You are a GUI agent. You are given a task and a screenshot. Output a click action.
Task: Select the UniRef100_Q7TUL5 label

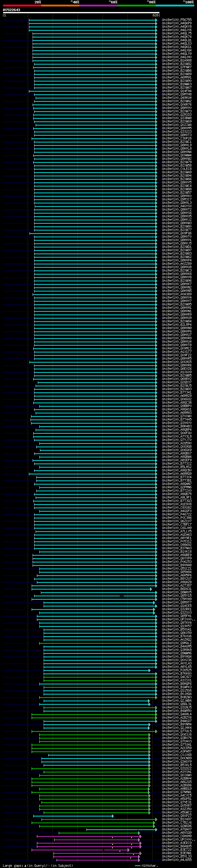click(177, 732)
